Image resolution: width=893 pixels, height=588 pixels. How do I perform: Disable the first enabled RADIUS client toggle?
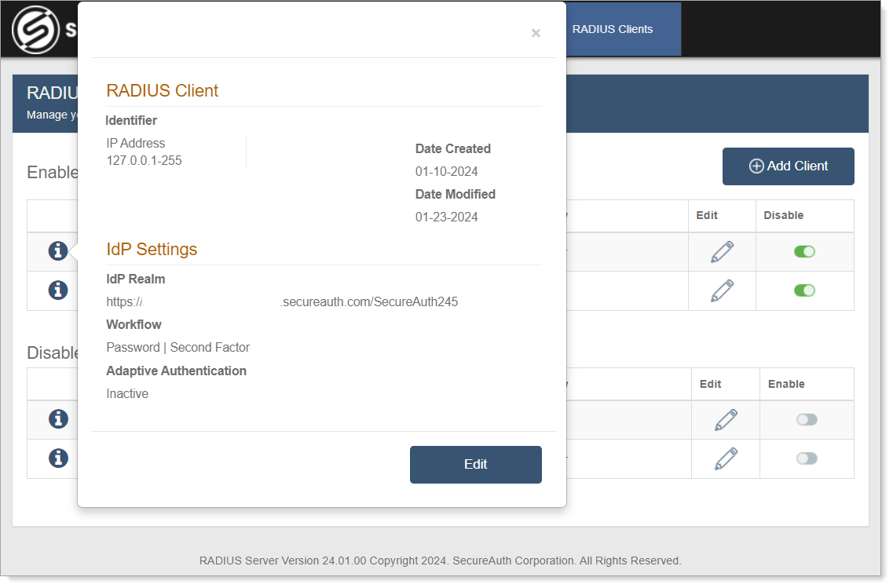tap(804, 251)
